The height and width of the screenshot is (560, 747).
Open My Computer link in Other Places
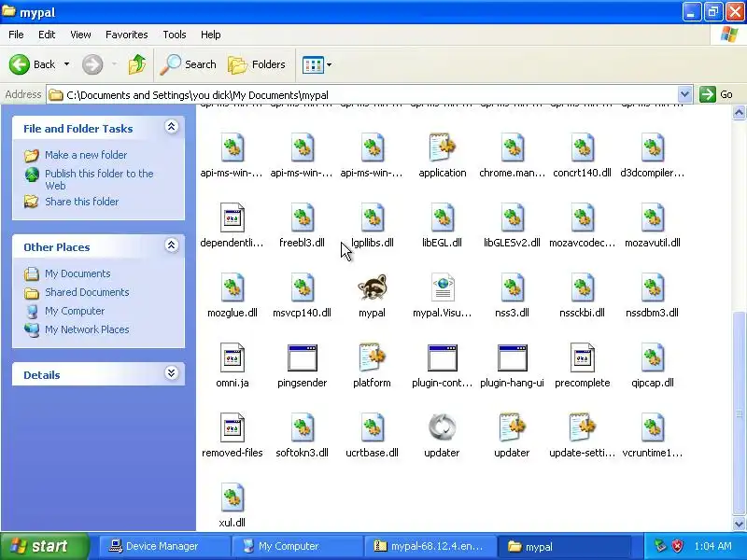[75, 311]
